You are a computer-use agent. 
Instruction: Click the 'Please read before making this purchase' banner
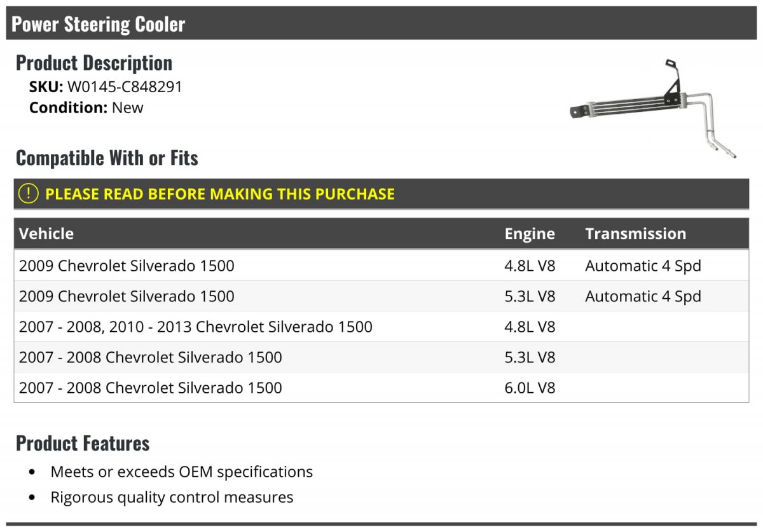[x=219, y=194]
